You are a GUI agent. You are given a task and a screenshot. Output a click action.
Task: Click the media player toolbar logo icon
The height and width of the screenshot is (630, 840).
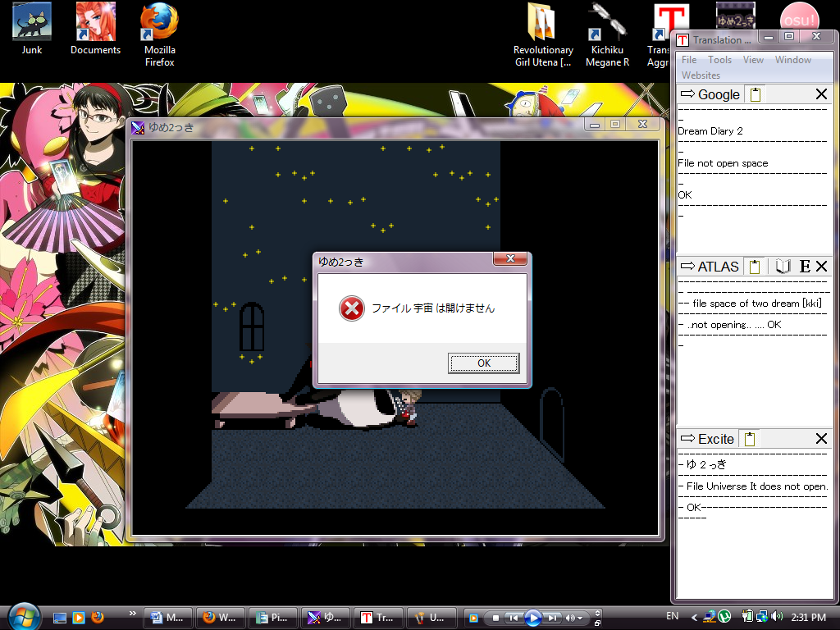coord(473,619)
